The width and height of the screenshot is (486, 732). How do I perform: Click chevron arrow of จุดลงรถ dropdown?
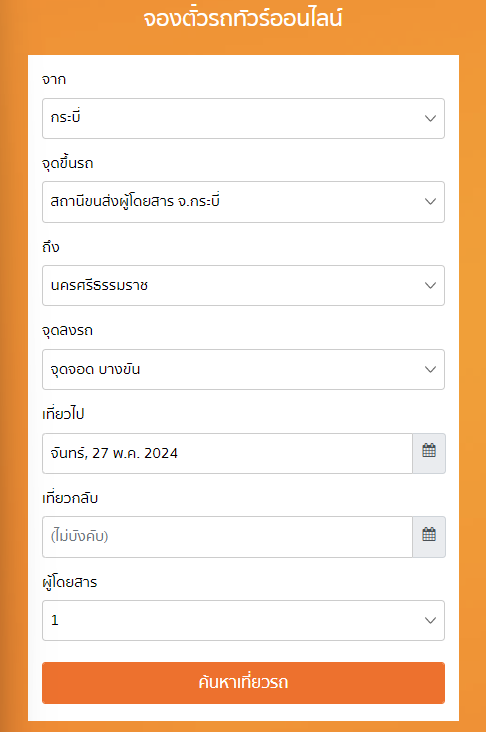point(430,369)
